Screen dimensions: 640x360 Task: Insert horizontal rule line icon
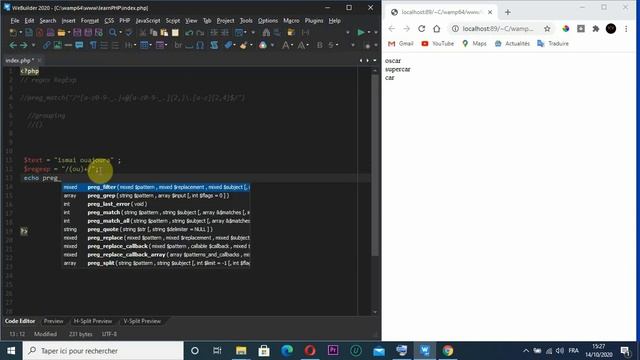(68, 45)
